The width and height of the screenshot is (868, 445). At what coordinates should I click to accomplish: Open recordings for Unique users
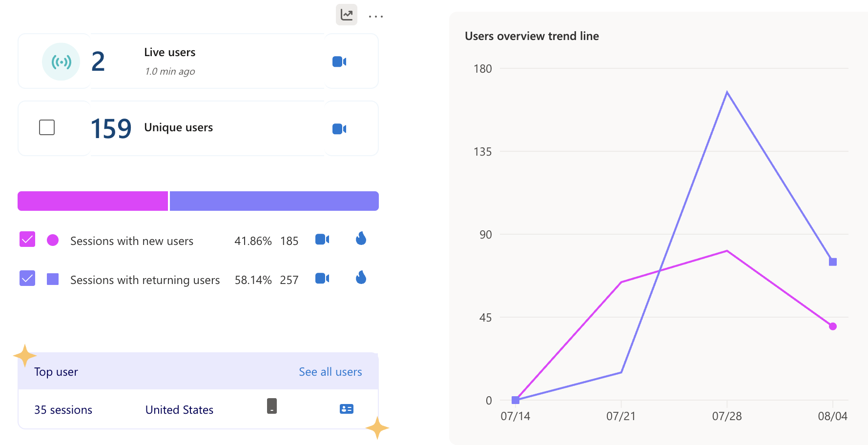tap(339, 129)
